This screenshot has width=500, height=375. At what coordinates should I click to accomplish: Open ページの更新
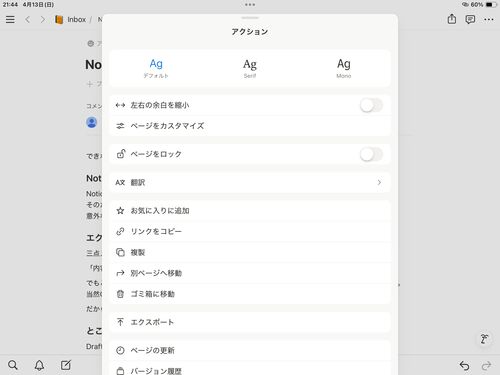tap(250, 350)
